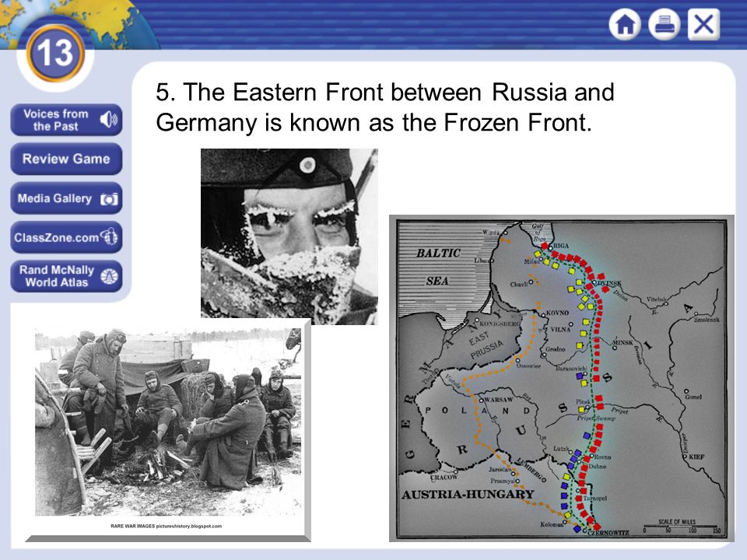Viewport: 747px width, 560px height.
Task: Click the RARE WAR IMAGES photo credit
Action: point(167,527)
